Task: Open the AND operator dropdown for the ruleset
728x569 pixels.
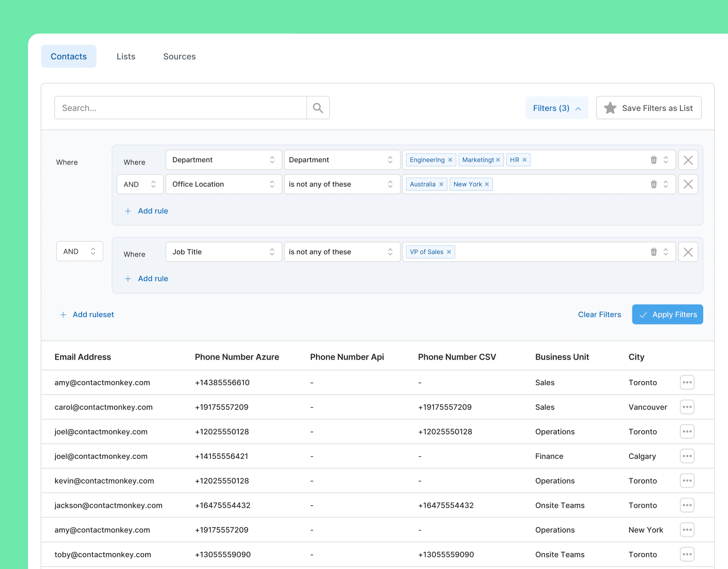Action: click(79, 251)
